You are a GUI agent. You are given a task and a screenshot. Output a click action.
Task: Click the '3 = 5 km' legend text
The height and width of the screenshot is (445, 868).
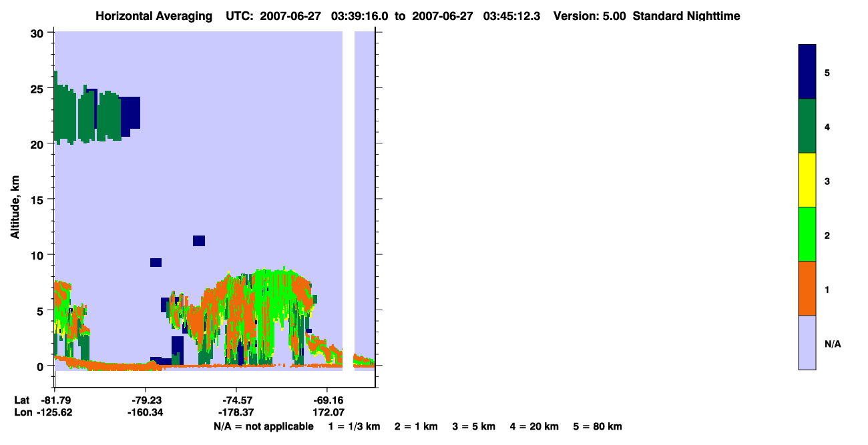coord(473,426)
